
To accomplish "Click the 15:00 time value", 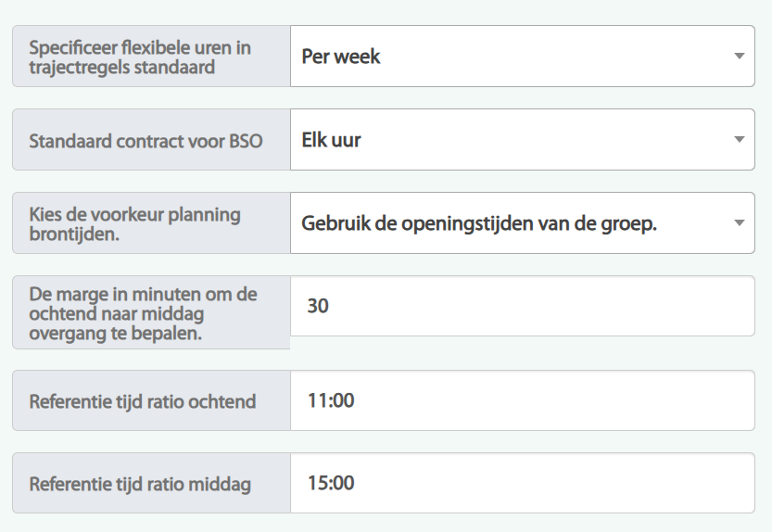I will pyautogui.click(x=330, y=483).
